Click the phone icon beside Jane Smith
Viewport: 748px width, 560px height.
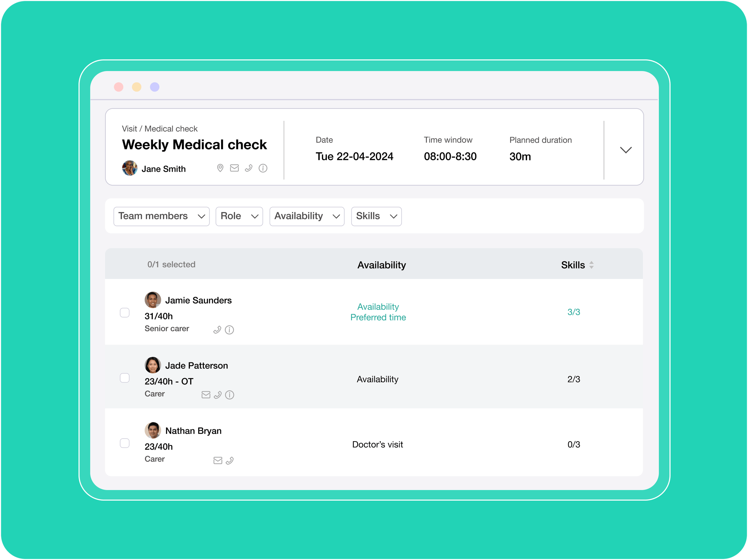click(x=249, y=168)
